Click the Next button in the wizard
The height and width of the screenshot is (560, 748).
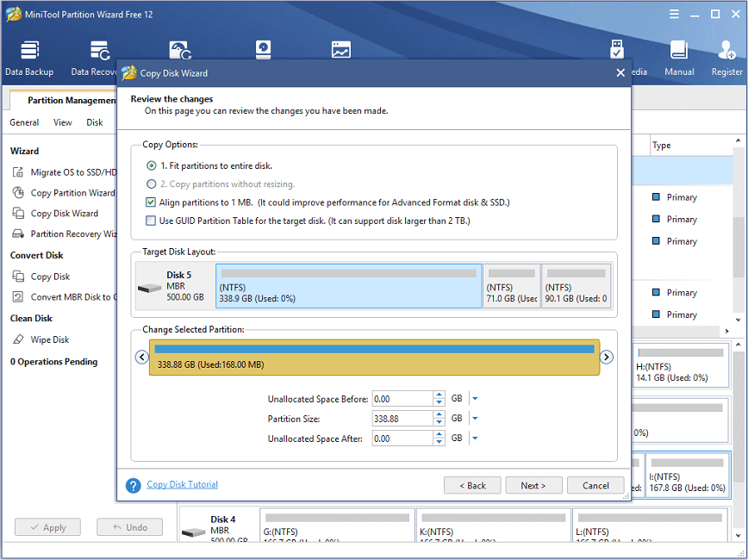[533, 485]
